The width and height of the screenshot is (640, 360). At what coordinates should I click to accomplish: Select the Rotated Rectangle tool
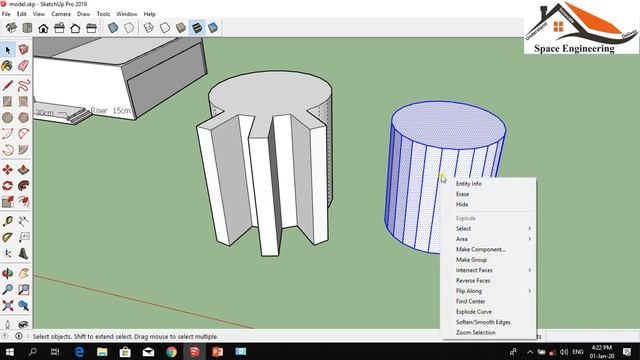click(23, 101)
